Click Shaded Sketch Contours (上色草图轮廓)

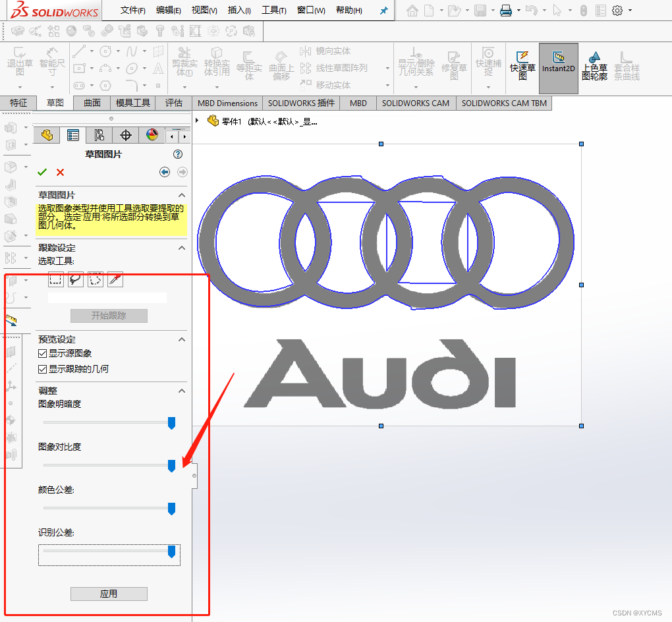pos(594,65)
